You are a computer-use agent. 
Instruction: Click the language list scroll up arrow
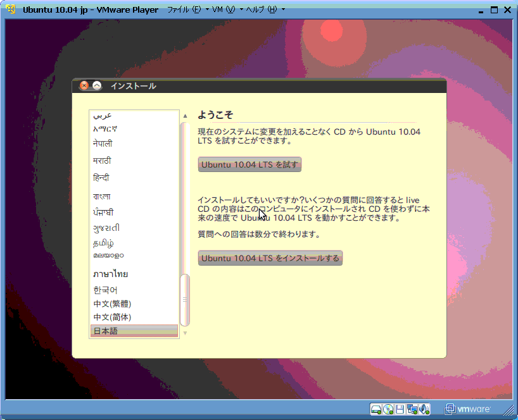point(185,116)
